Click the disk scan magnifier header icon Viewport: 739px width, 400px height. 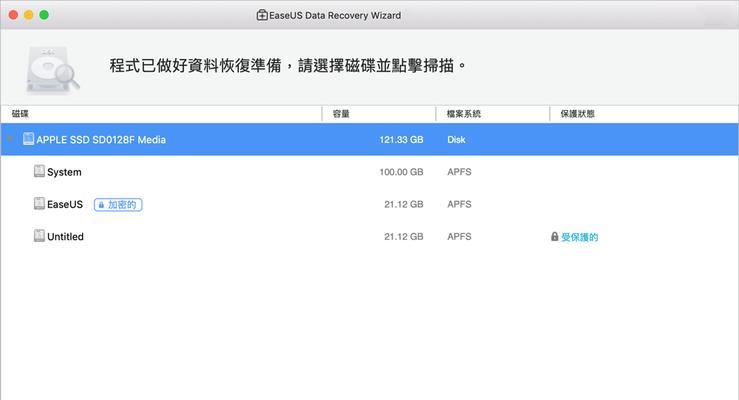pos(52,70)
